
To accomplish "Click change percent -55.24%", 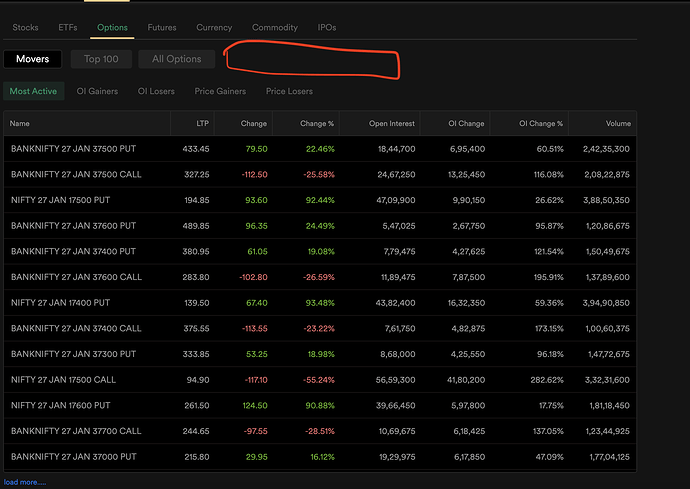I will pyautogui.click(x=319, y=380).
